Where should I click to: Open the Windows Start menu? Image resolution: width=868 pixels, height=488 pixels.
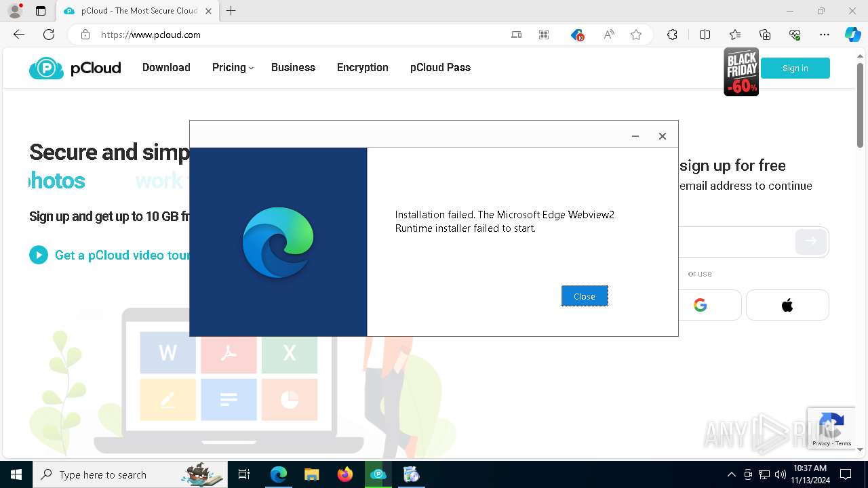coord(16,474)
